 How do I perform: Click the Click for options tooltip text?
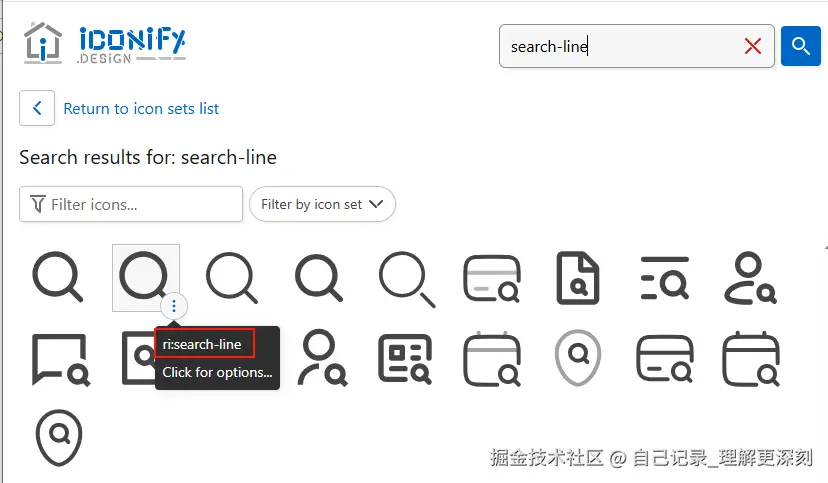click(217, 372)
